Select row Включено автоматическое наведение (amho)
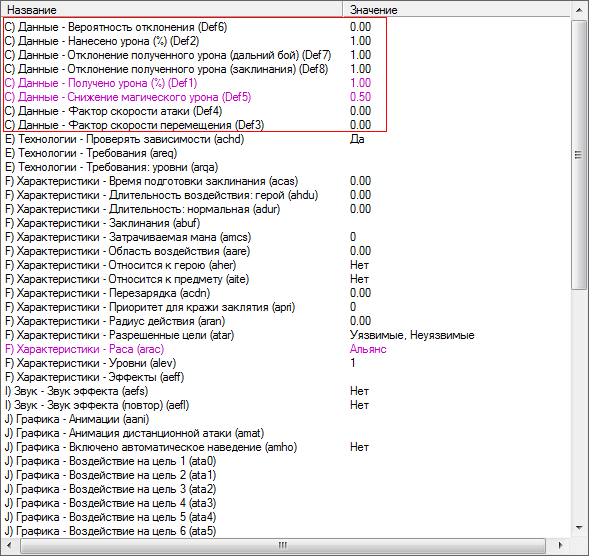This screenshot has width=589, height=556. (x=285, y=447)
